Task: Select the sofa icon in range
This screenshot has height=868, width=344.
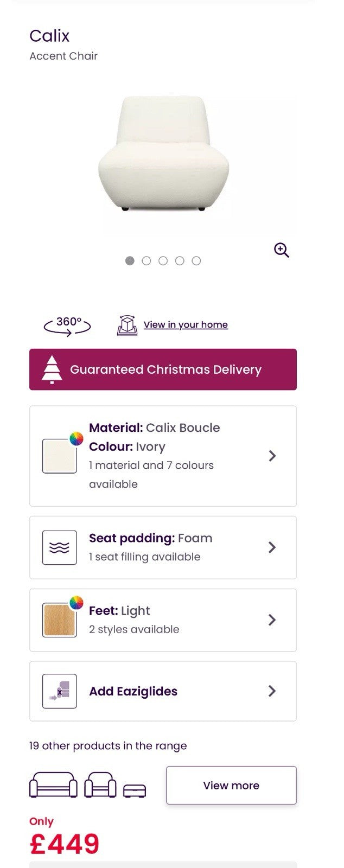Action: pos(53,785)
